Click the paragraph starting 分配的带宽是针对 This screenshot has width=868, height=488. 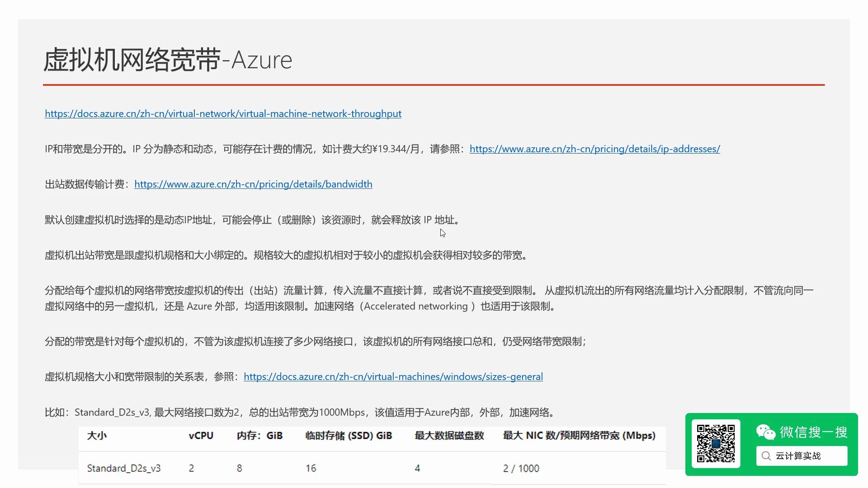[x=316, y=342]
